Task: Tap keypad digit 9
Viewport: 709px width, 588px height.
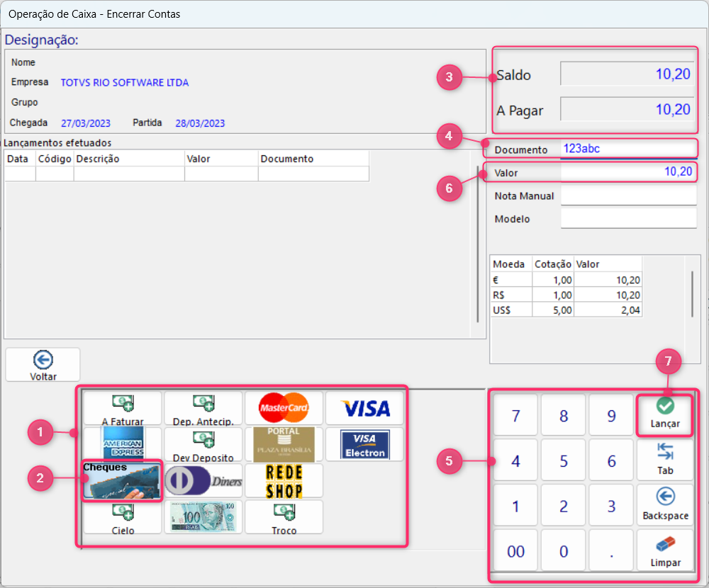Action: (611, 415)
